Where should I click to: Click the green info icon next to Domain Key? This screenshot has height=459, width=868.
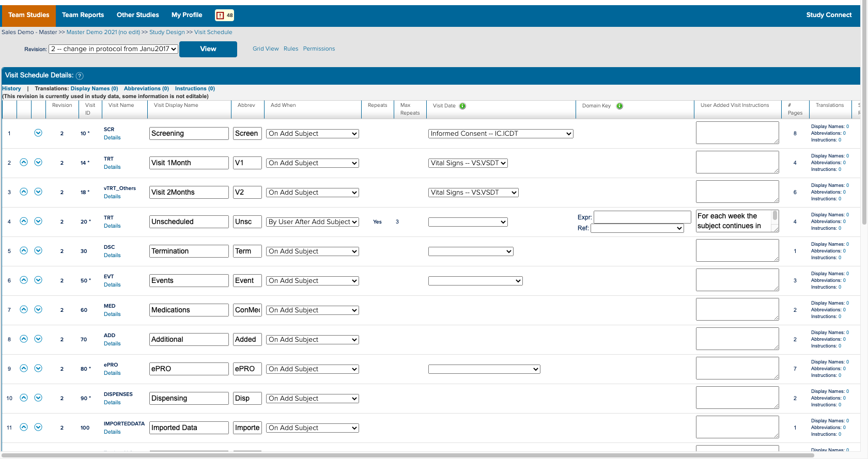tap(619, 106)
